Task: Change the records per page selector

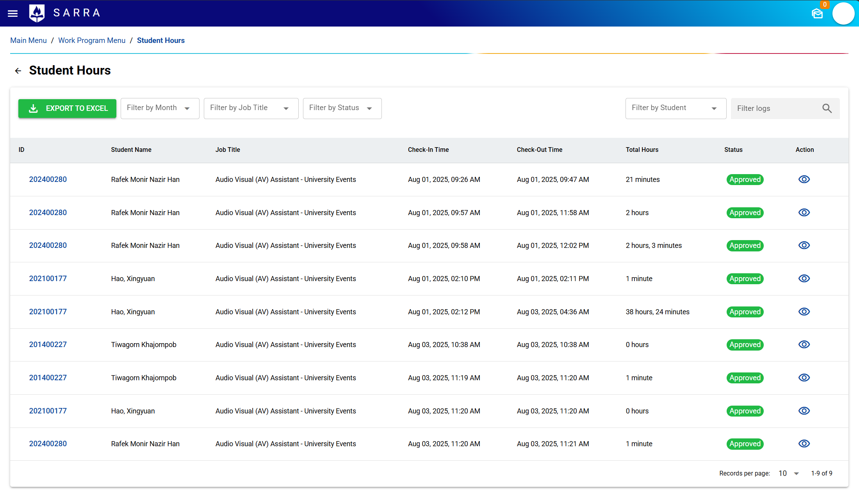Action: 789,474
